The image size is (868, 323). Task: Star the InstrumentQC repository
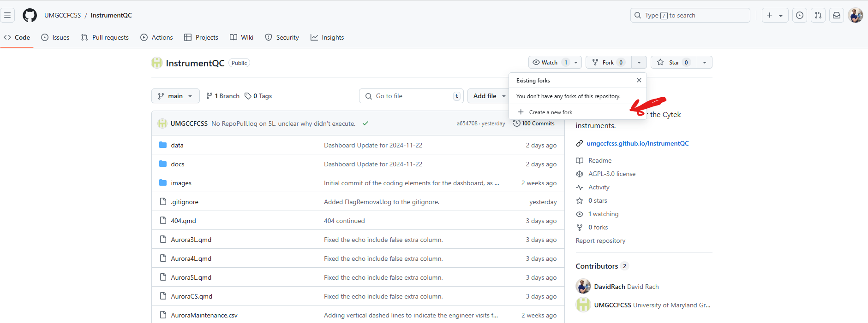(x=673, y=63)
